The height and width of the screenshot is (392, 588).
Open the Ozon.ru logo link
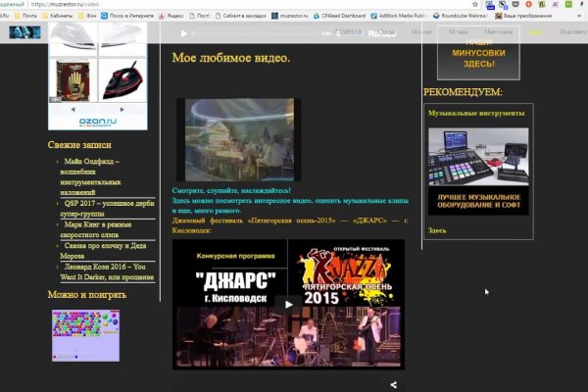(x=97, y=122)
